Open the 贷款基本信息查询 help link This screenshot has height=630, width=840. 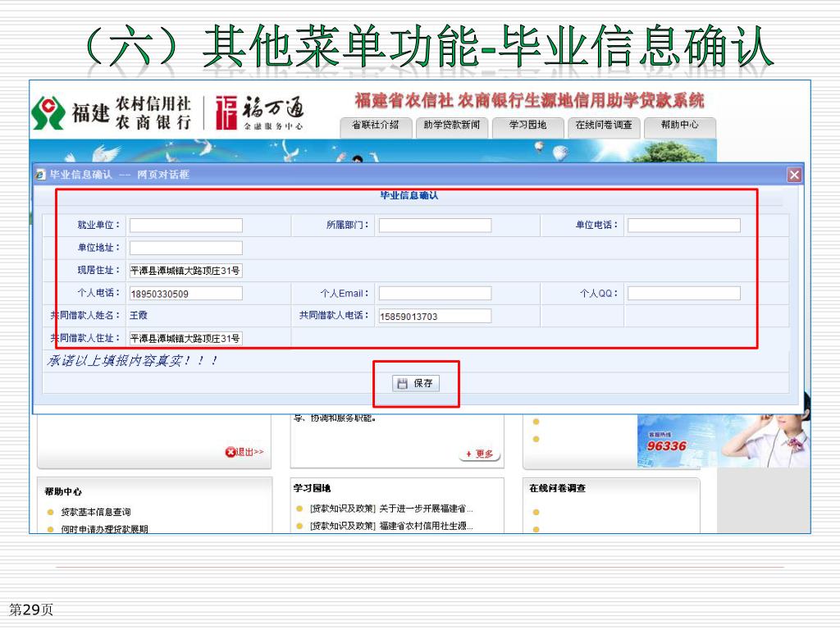(96, 512)
